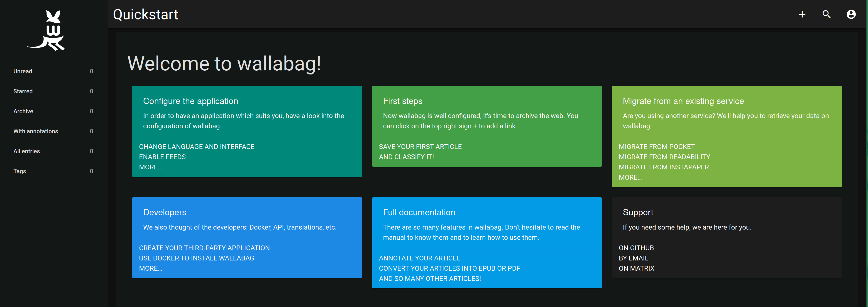Click the Unread count badge 0
The width and height of the screenshot is (868, 307).
[x=91, y=71]
